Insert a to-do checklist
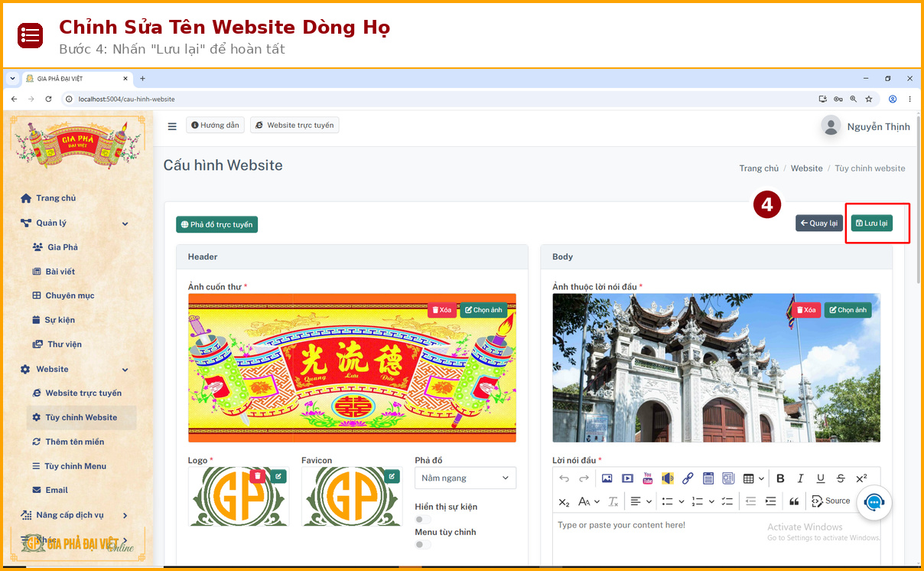This screenshot has height=571, width=924. 727,501
